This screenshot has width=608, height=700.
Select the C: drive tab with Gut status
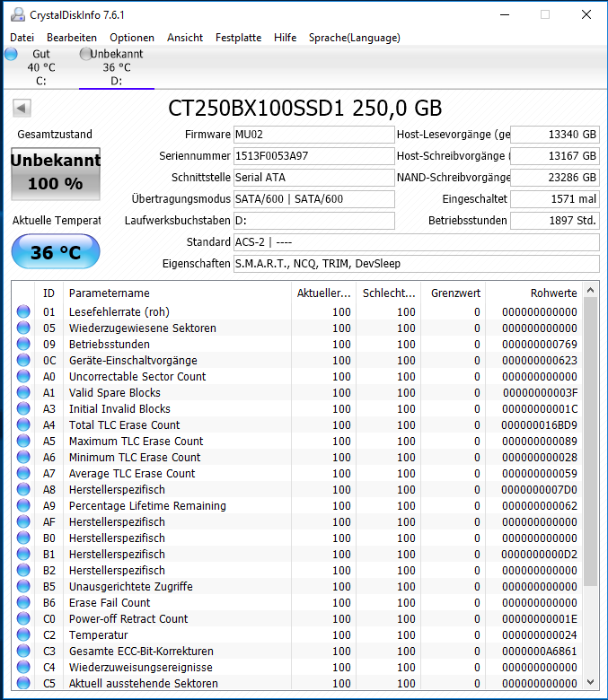click(x=41, y=67)
